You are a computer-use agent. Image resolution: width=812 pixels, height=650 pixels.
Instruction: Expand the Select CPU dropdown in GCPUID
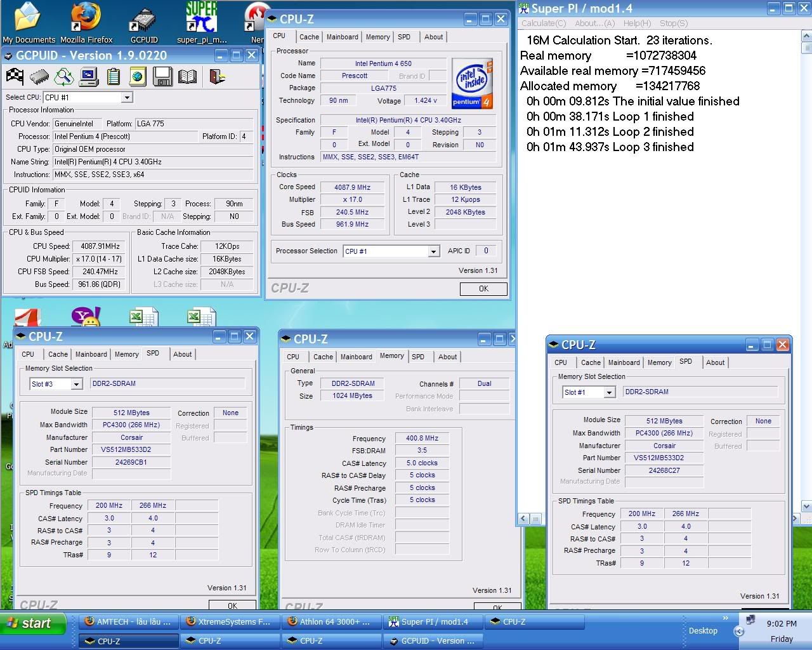tap(127, 97)
